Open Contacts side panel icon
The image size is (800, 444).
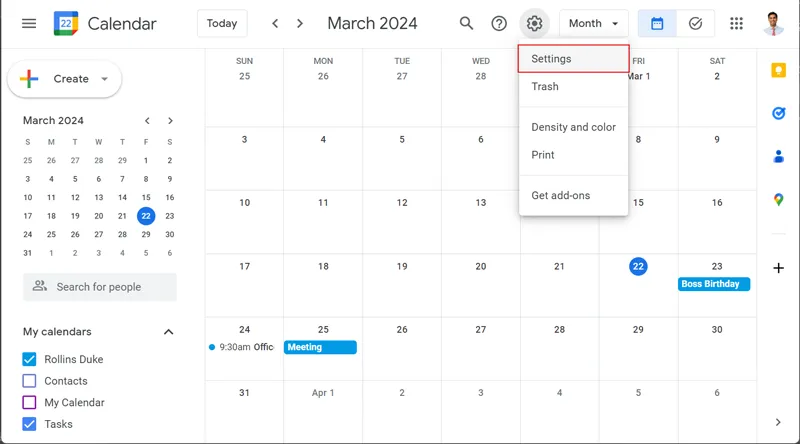point(778,156)
